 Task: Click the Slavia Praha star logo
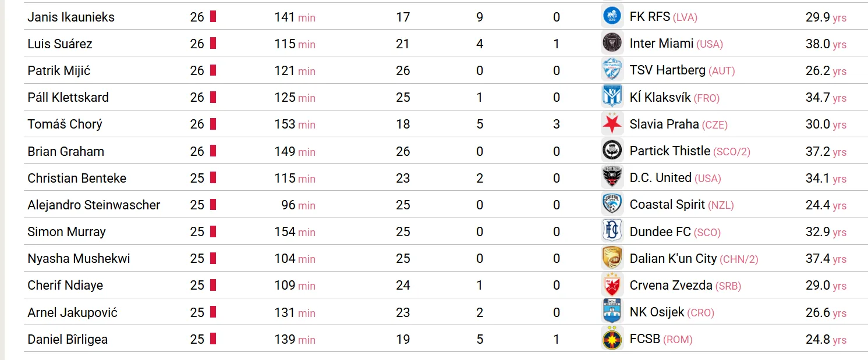[x=612, y=124]
